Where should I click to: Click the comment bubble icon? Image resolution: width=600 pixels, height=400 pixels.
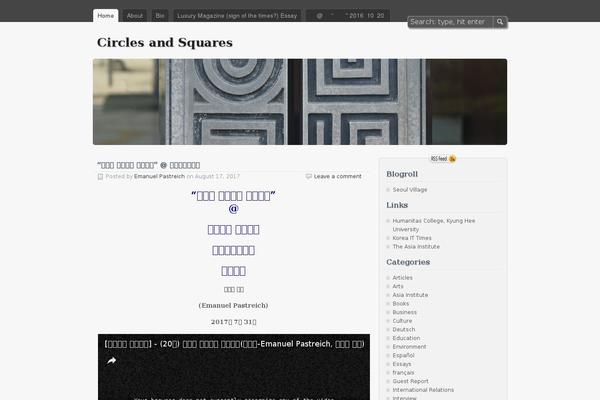click(308, 176)
